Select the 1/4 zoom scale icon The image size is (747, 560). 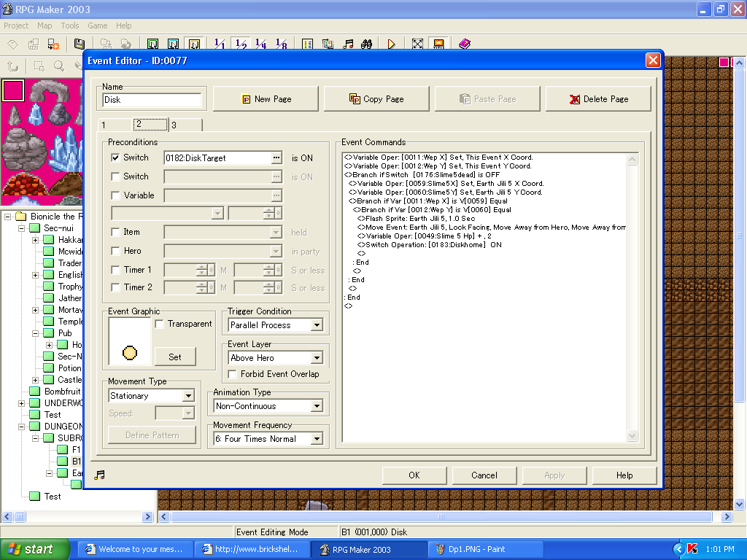[261, 44]
